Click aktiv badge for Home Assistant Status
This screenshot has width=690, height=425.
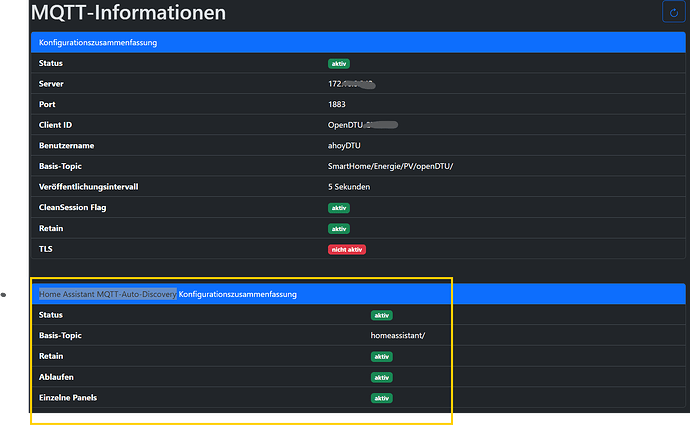[x=382, y=315]
